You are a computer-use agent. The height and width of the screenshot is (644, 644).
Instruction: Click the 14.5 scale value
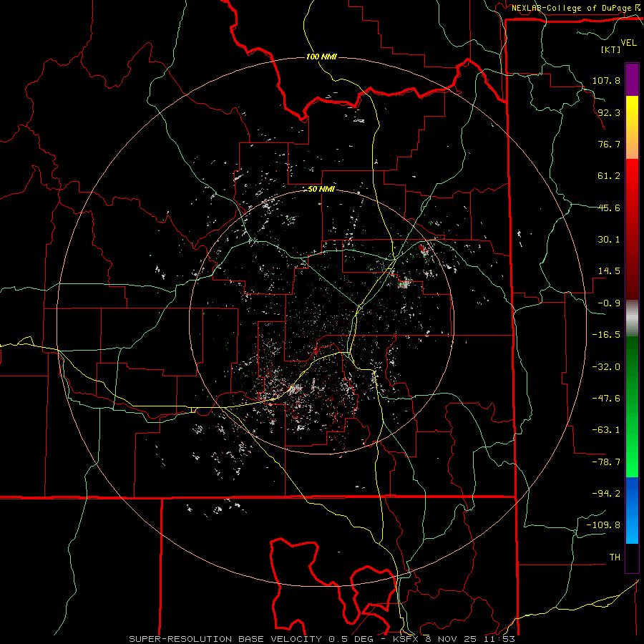[609, 271]
